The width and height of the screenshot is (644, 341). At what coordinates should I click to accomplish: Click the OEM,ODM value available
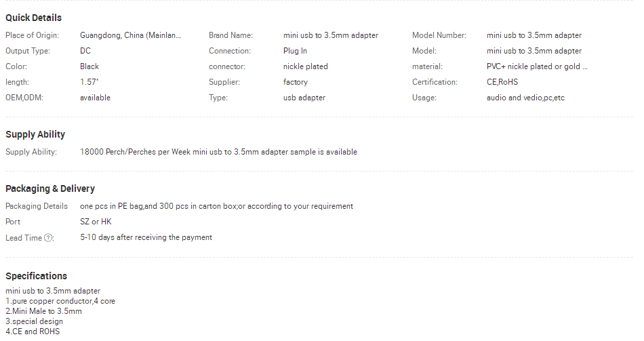96,98
